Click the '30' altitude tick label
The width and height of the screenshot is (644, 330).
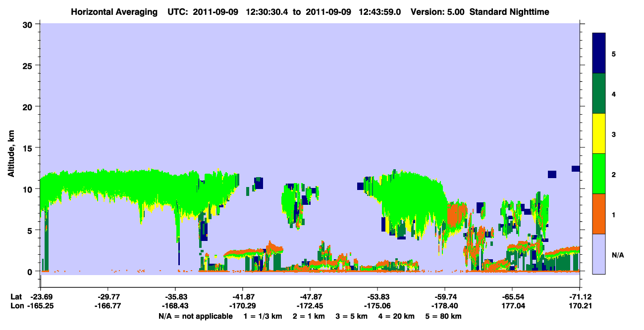(29, 24)
